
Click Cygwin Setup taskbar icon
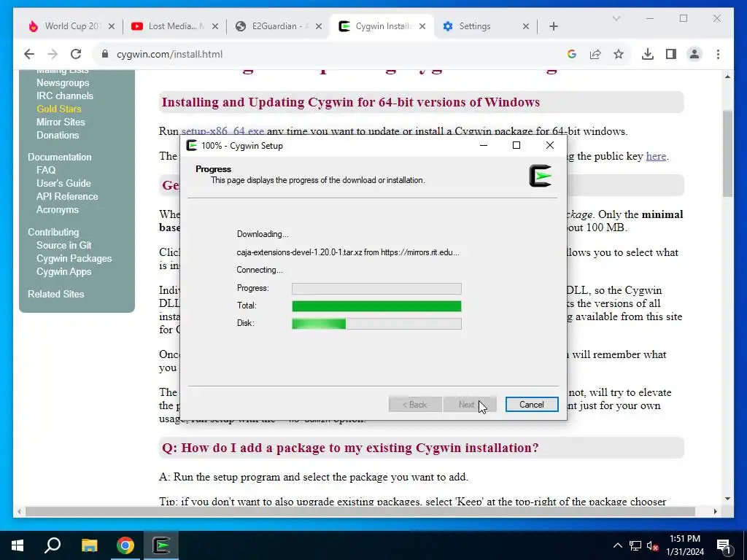coord(161,545)
